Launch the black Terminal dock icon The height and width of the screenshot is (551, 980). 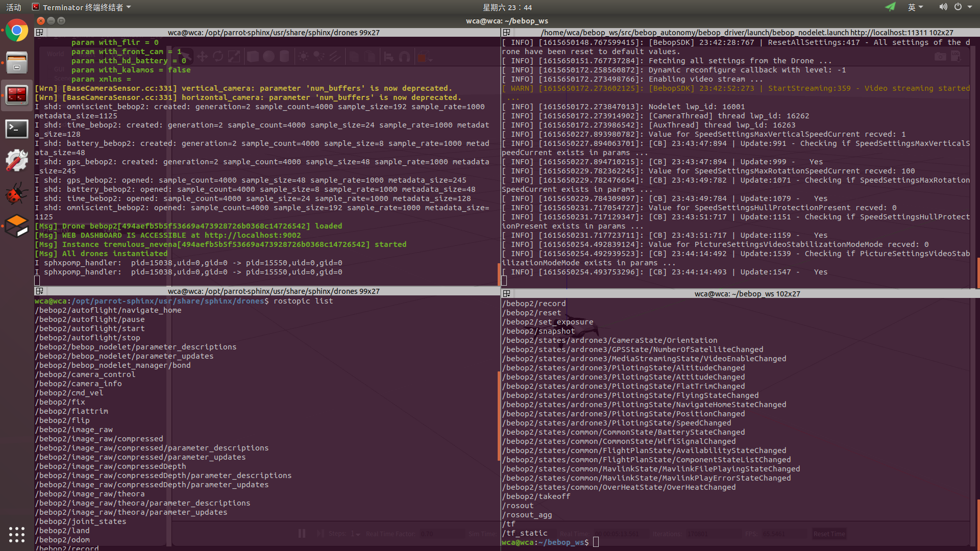tap(17, 129)
